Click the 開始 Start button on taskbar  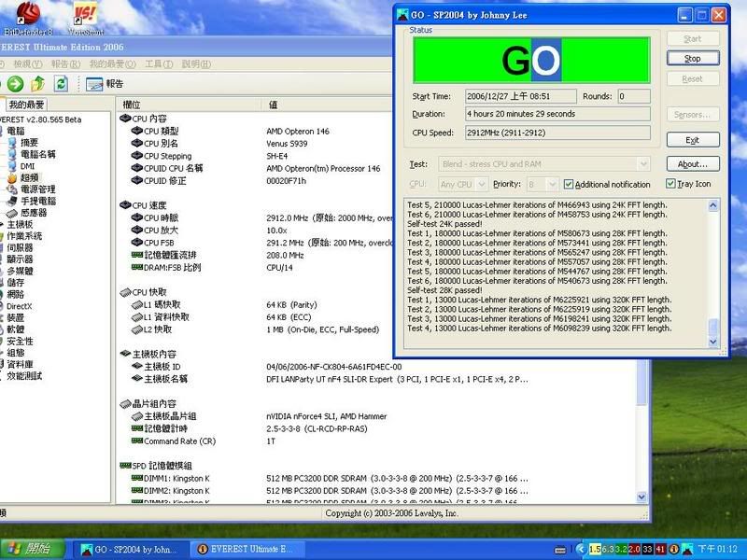pyautogui.click(x=30, y=549)
